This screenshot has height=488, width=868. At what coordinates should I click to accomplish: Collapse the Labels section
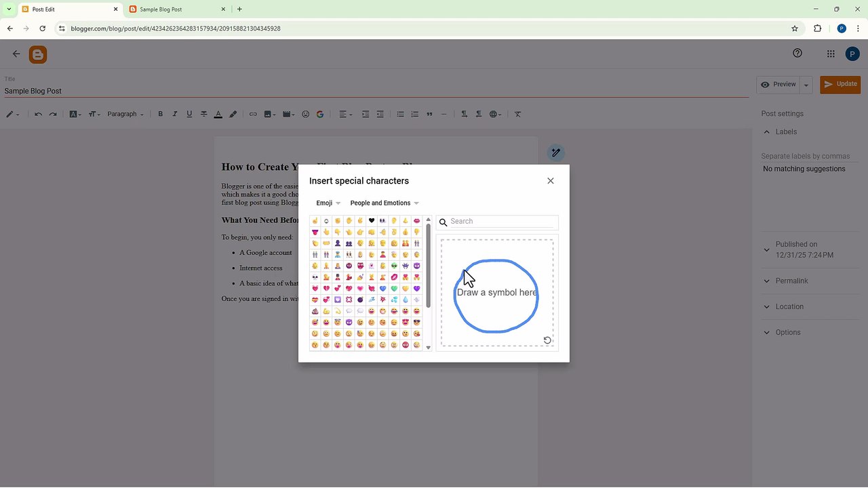[767, 131]
